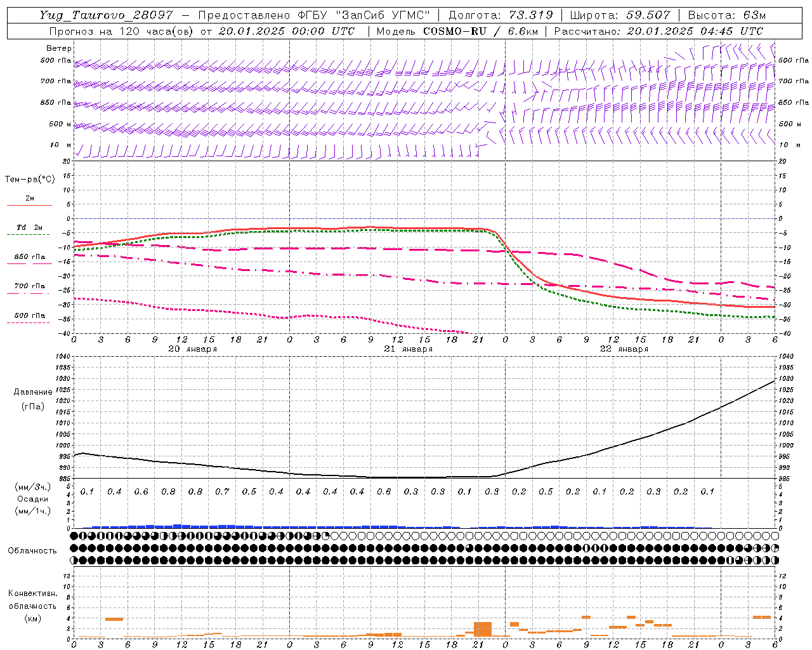The width and height of the screenshot is (812, 650).
Task: Click the Осадки label
Action: coord(33,499)
